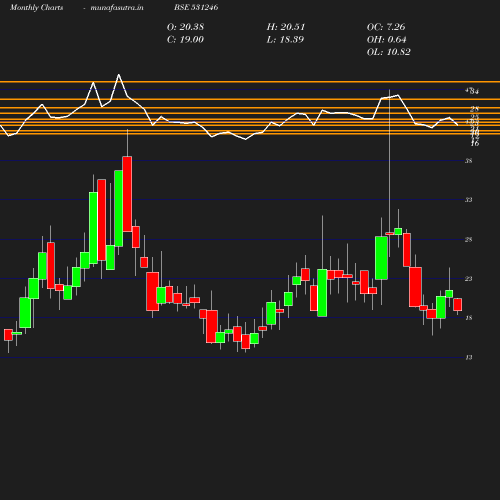Viewport: 500px width, 500px height.
Task: Click the 'OL: 10.82' reading
Action: [x=389, y=52]
